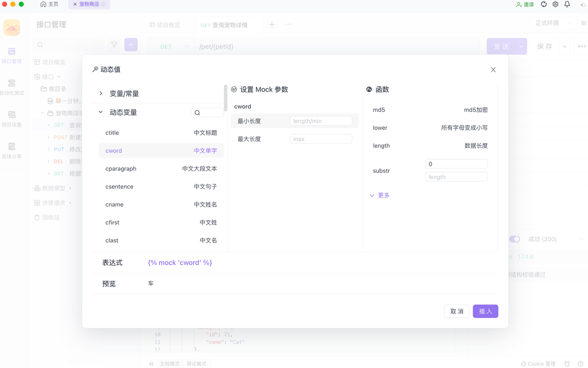The width and height of the screenshot is (588, 368).
Task: Click the 最大长度 max input field
Action: 321,138
